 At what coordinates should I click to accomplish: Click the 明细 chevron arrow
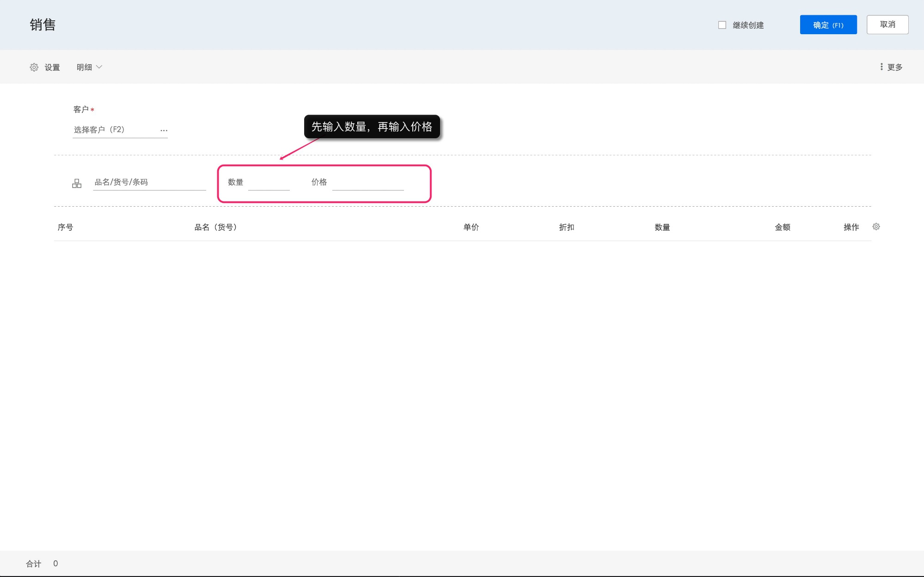pyautogui.click(x=99, y=68)
